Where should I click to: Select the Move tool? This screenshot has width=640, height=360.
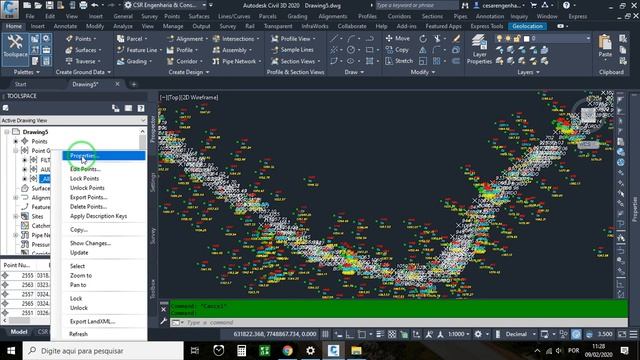pos(398,38)
